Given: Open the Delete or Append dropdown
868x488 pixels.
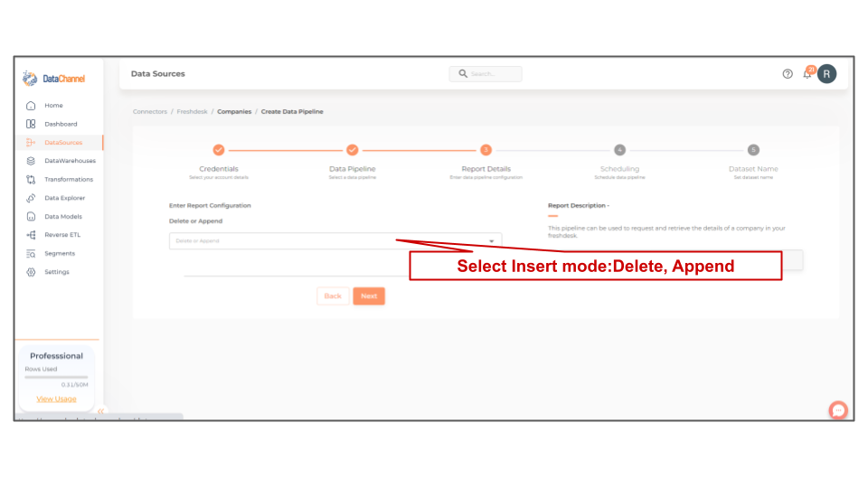Looking at the screenshot, I should (x=335, y=240).
